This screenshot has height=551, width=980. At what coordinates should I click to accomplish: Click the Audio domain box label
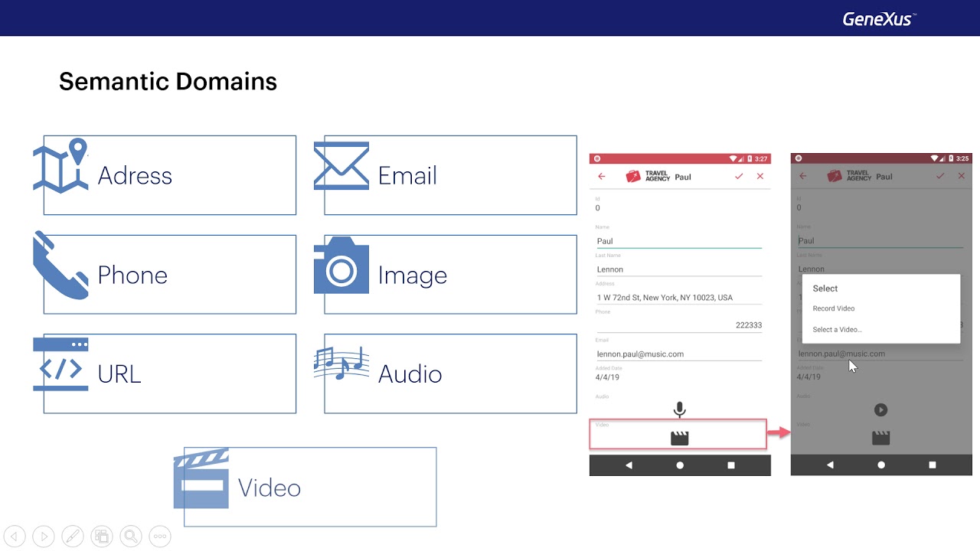click(410, 374)
